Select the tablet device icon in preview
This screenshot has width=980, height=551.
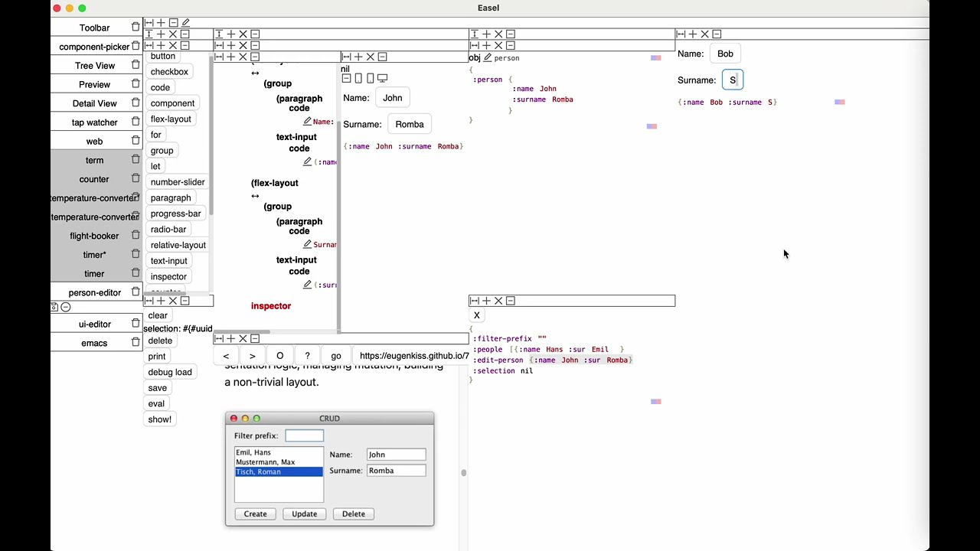(x=371, y=78)
